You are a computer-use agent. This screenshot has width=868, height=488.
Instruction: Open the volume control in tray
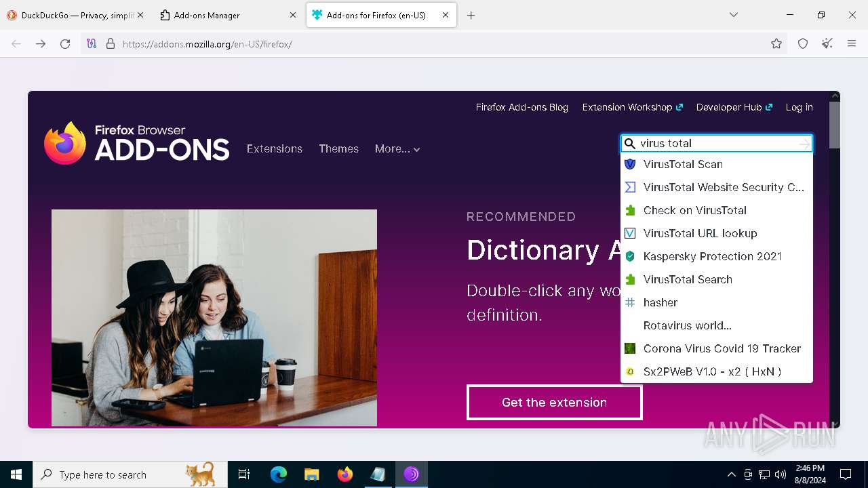[781, 474]
